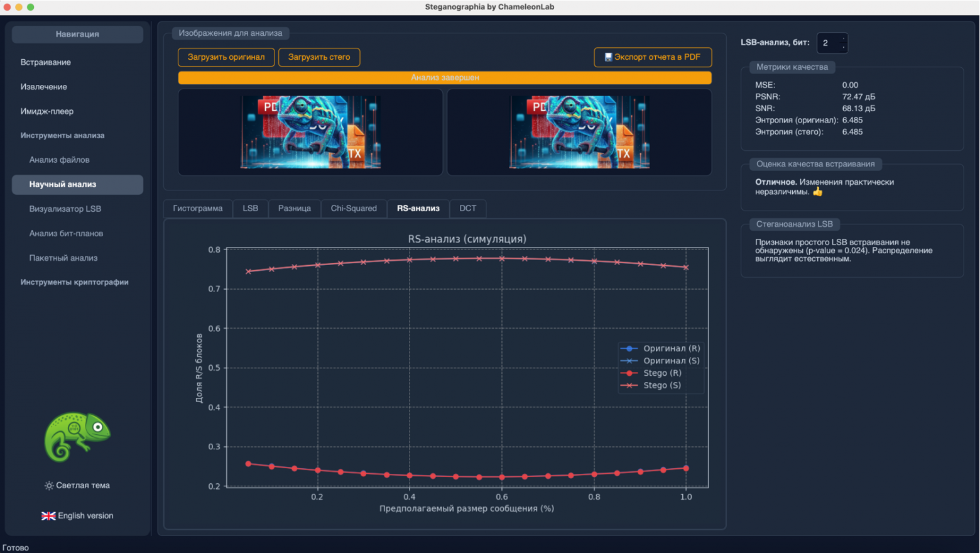The height and width of the screenshot is (553, 980).
Task: Click Загрузить стего button
Action: pyautogui.click(x=319, y=57)
